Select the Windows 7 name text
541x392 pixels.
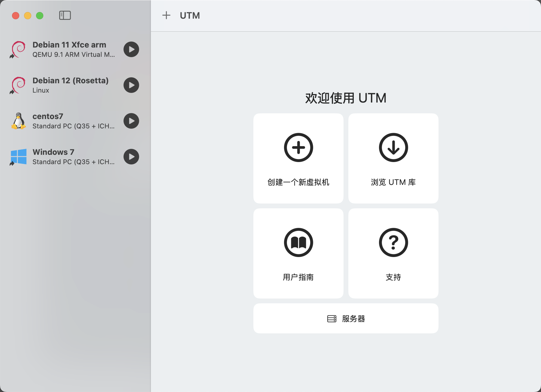coord(53,152)
